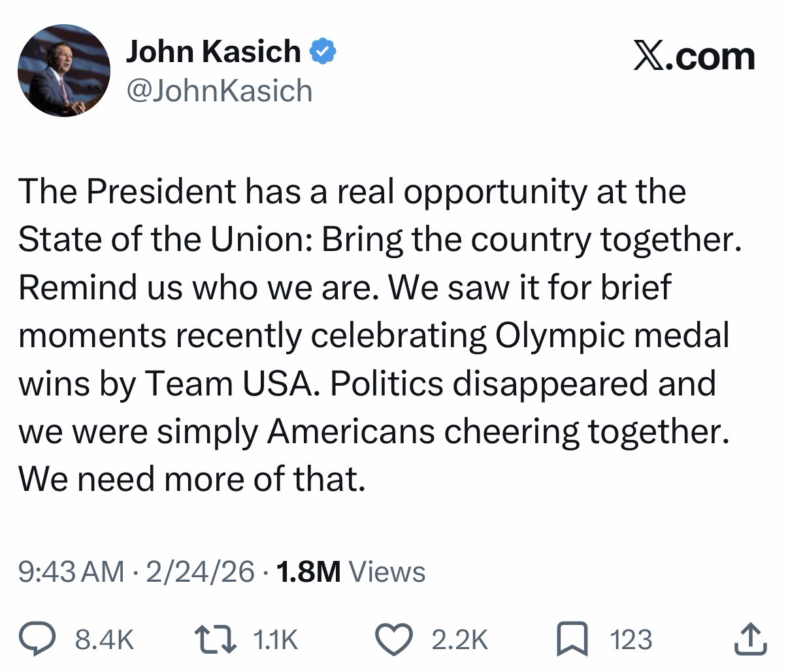This screenshot has height=672, width=788.
Task: Click the 123 bookmarks count
Action: (x=631, y=639)
